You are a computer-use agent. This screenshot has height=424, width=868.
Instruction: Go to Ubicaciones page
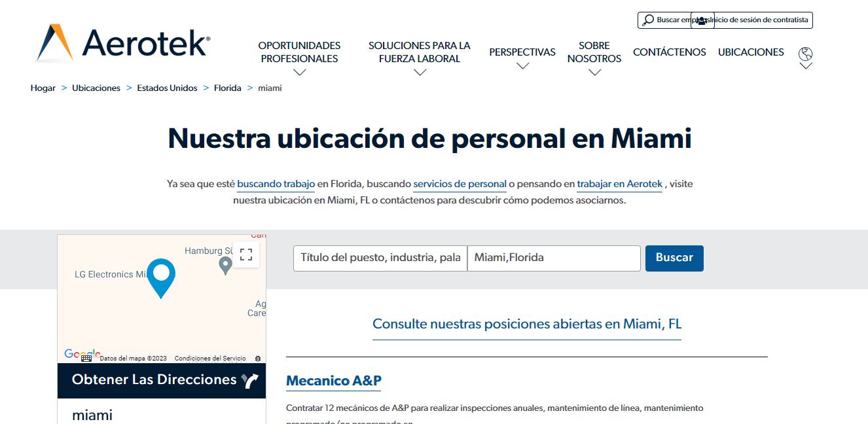(751, 52)
